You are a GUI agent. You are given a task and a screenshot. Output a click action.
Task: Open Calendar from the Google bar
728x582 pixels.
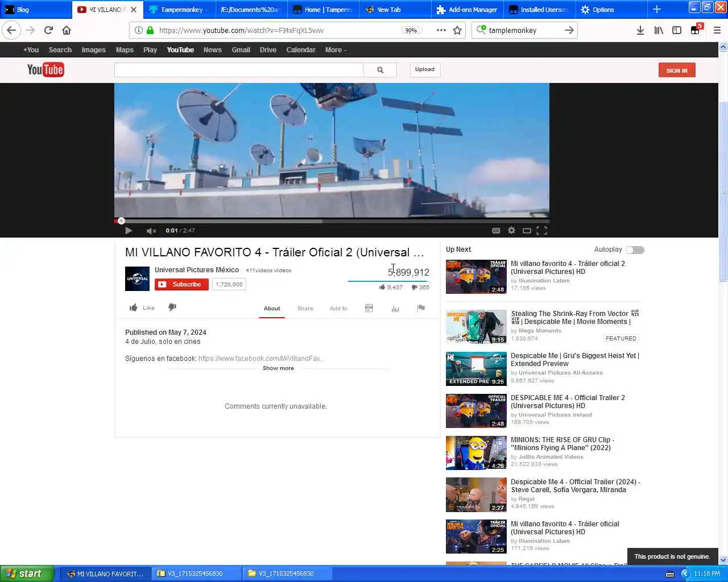click(301, 50)
